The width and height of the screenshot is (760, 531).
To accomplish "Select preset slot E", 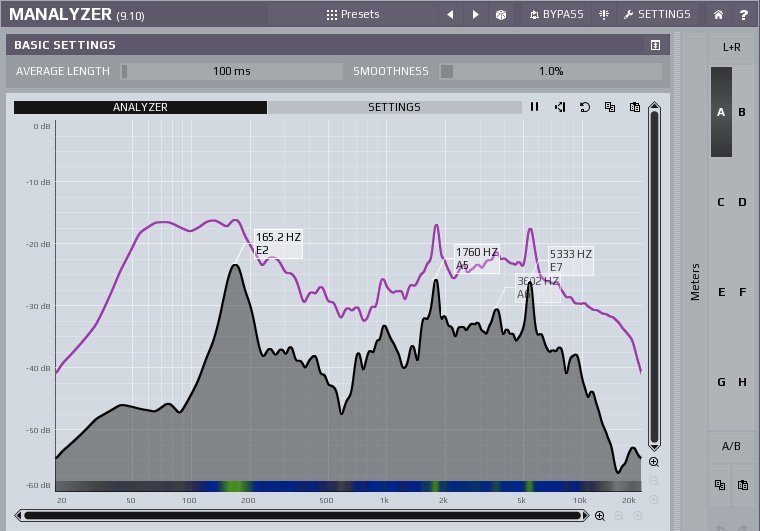I will [x=721, y=292].
